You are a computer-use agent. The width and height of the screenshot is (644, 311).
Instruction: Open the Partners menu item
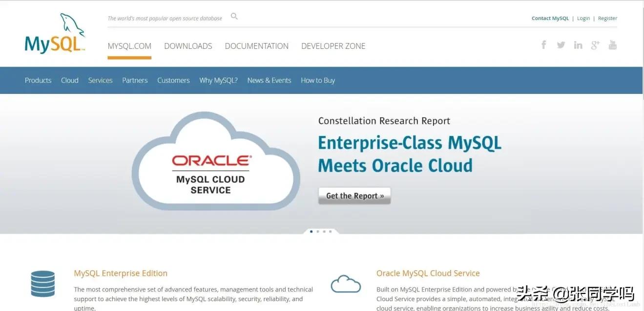(x=135, y=80)
